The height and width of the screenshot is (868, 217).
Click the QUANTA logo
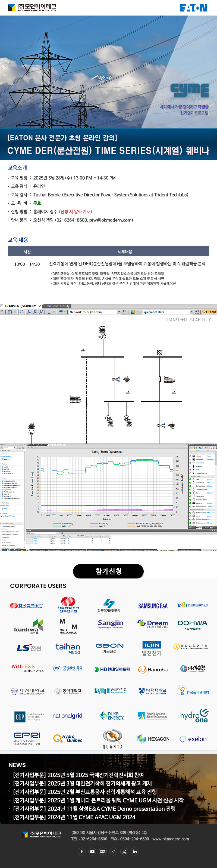[112, 739]
